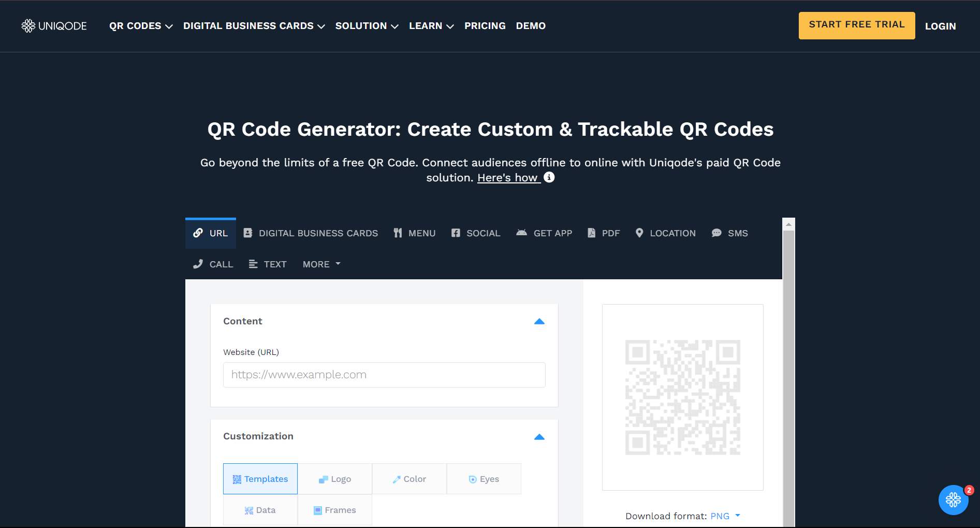Select the CALL QR code type

212,264
